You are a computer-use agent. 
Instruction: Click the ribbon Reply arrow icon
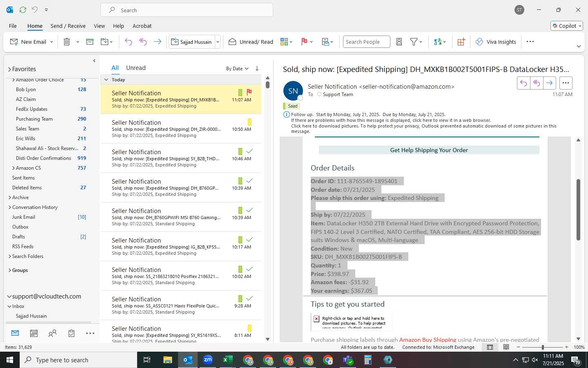[128, 42]
